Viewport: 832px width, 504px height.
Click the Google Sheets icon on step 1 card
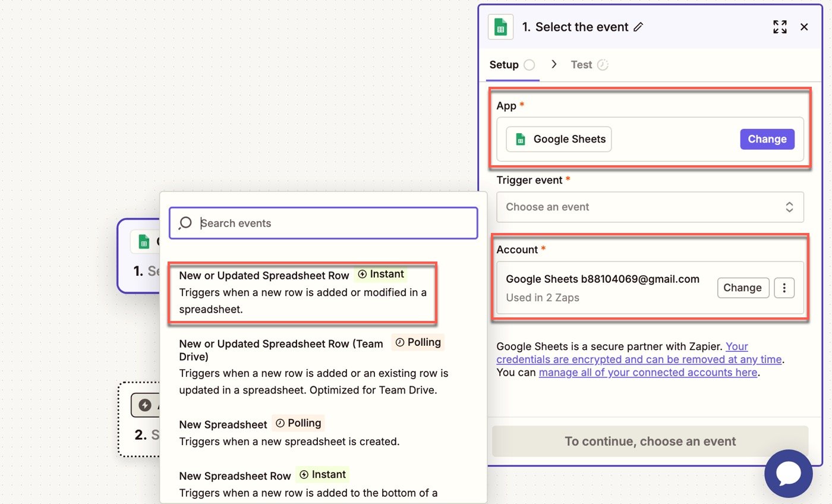(144, 241)
